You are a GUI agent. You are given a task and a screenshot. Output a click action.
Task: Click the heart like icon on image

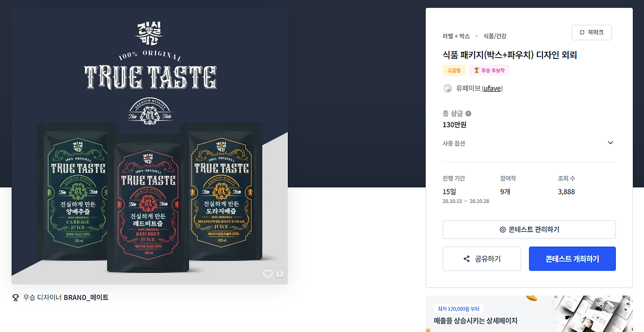(x=268, y=274)
